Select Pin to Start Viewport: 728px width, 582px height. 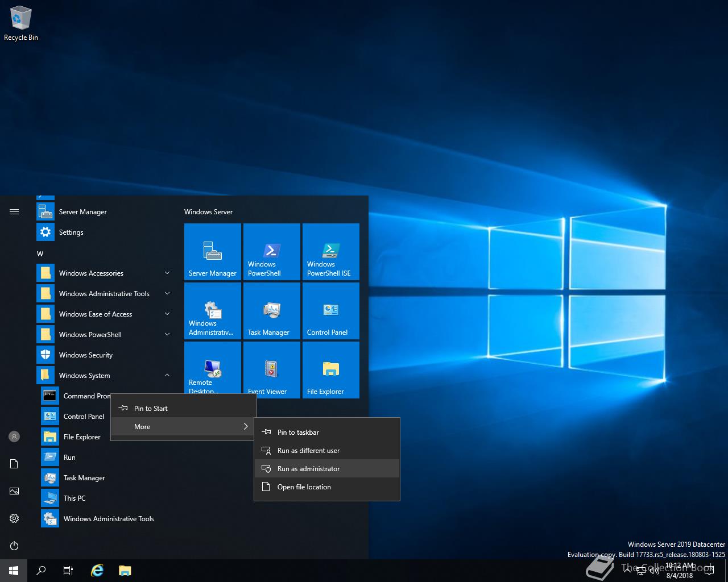184,408
